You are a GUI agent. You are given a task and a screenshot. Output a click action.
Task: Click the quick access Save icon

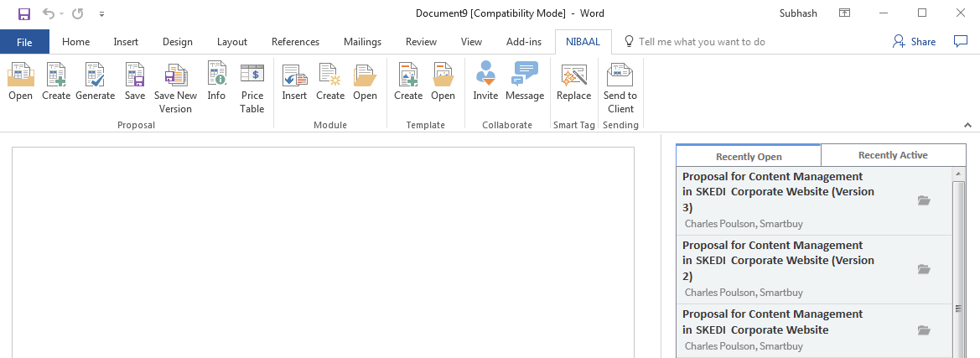tap(24, 13)
